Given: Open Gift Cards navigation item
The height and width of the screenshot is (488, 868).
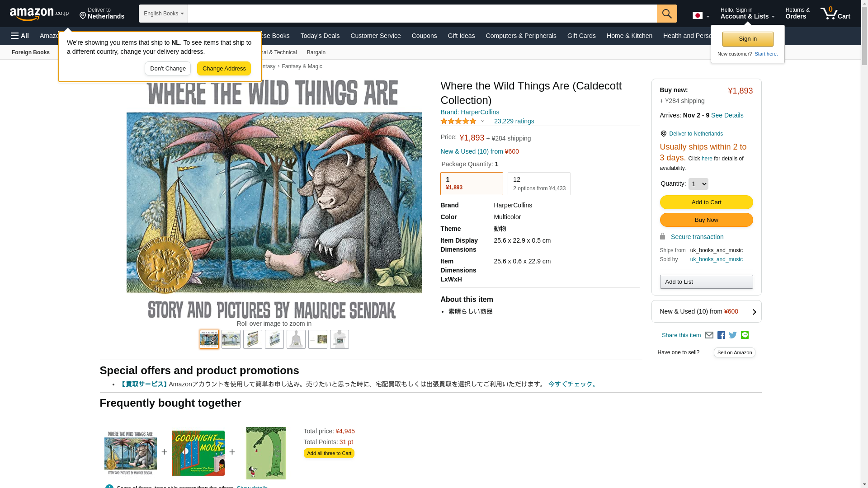Looking at the screenshot, I should pos(581,36).
